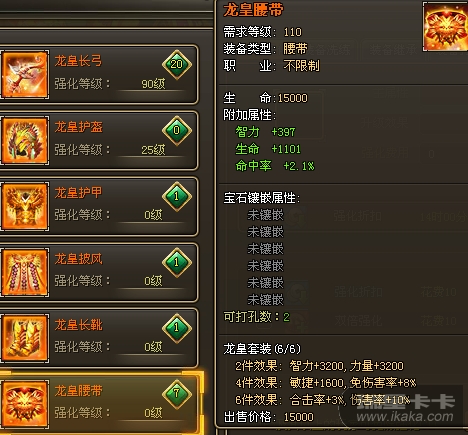Click the 龙皇长靴 enhancement level 0级
The image size is (468, 435).
(x=153, y=347)
